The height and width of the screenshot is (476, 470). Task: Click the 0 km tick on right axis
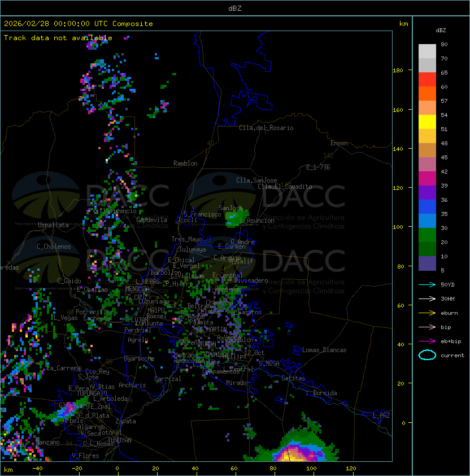(403, 423)
